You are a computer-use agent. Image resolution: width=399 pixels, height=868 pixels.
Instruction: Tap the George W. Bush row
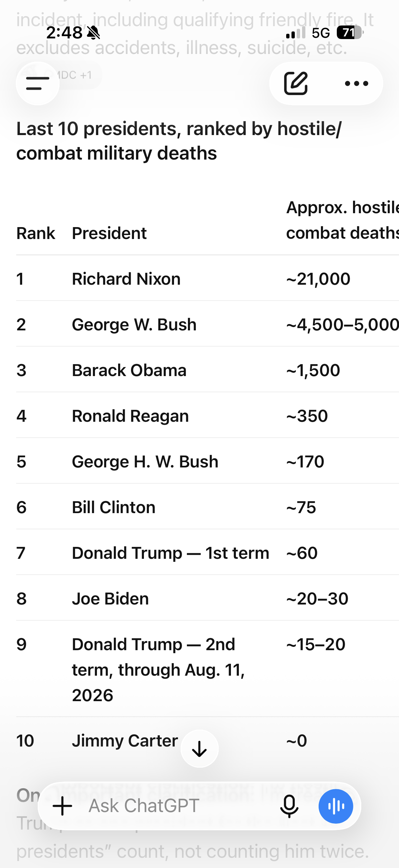[x=207, y=324]
